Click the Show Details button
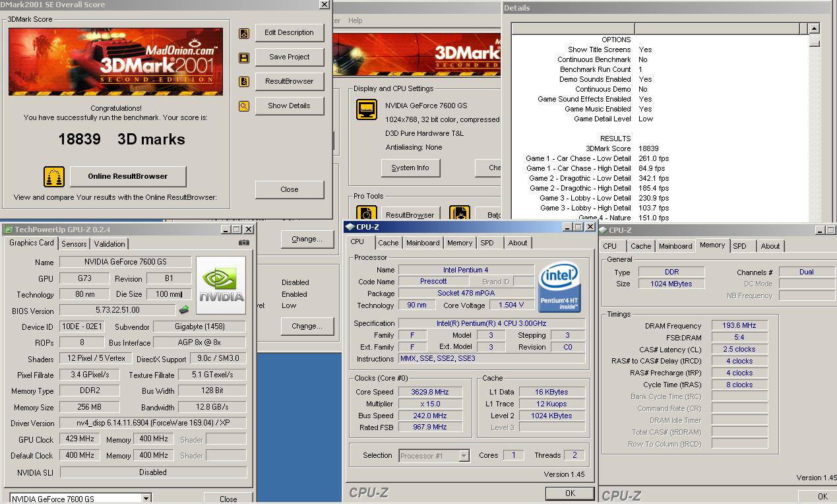The image size is (837, 504). pos(289,106)
